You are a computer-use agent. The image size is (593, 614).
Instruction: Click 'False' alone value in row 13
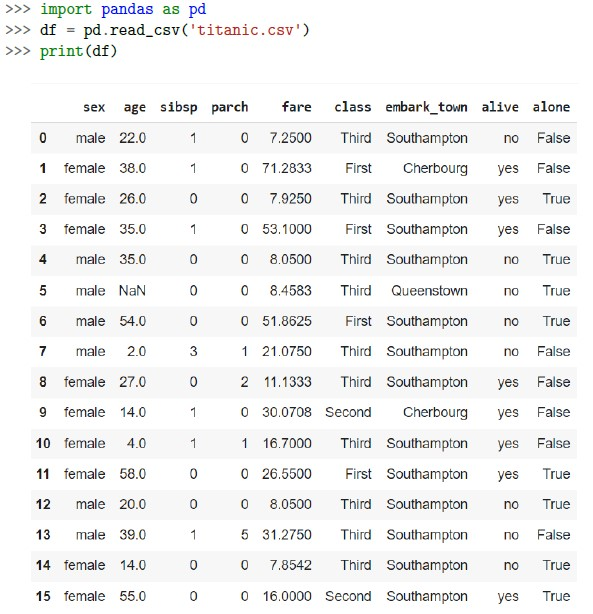point(553,535)
